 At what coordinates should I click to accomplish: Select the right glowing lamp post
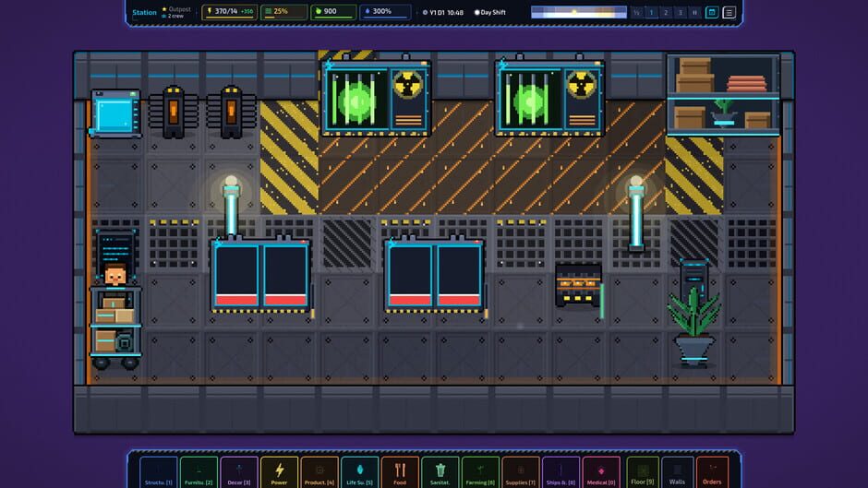coord(636,213)
